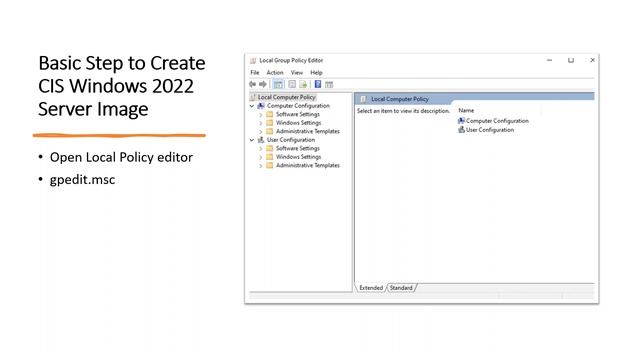Click the blue Help toolbar icon

[x=318, y=84]
